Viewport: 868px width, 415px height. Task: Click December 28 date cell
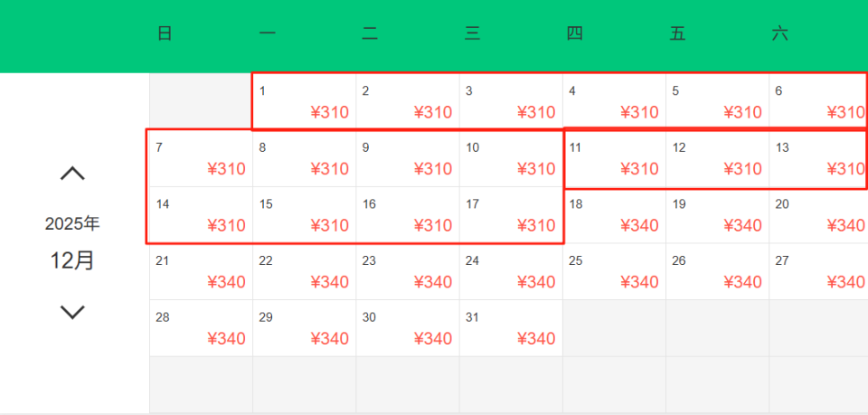click(x=201, y=328)
